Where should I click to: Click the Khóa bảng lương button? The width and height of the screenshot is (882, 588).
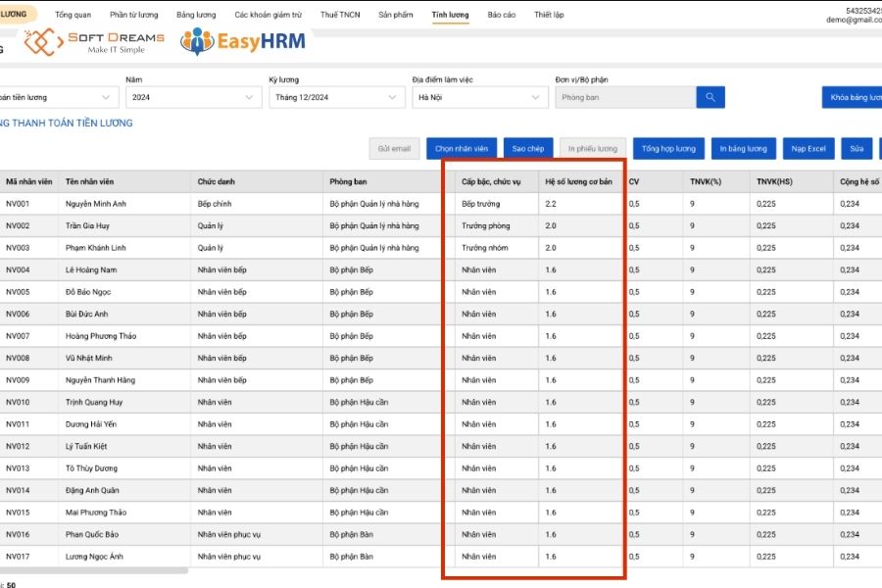pos(853,97)
